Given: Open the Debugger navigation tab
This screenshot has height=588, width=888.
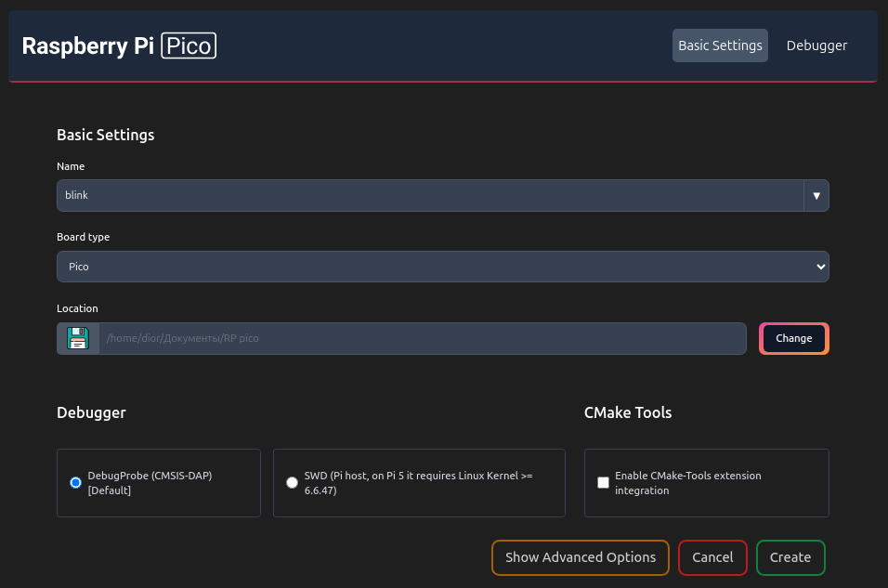Looking at the screenshot, I should [x=816, y=46].
